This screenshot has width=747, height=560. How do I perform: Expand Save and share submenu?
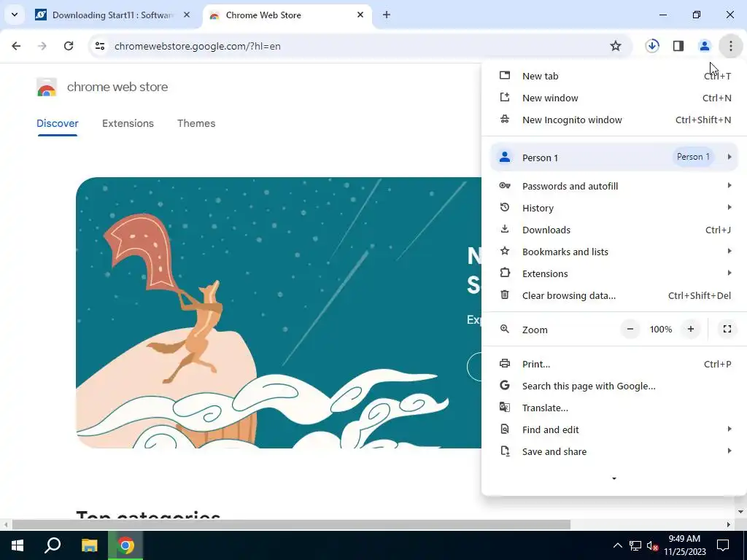tap(614, 452)
